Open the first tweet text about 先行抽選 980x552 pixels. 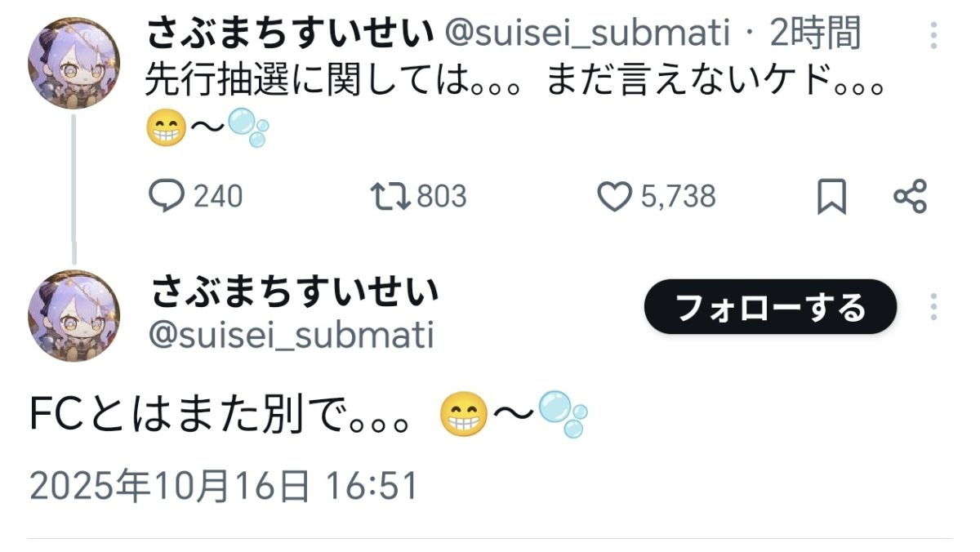point(514,82)
